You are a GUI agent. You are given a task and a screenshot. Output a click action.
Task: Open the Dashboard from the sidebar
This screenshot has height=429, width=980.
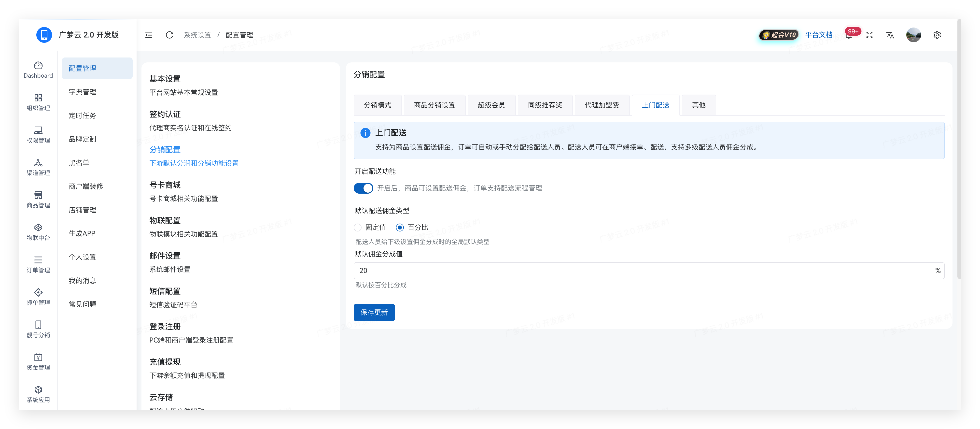tap(38, 70)
